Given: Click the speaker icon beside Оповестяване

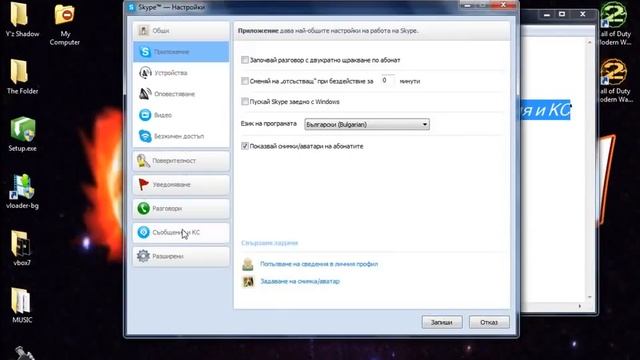Looking at the screenshot, I should tap(145, 94).
